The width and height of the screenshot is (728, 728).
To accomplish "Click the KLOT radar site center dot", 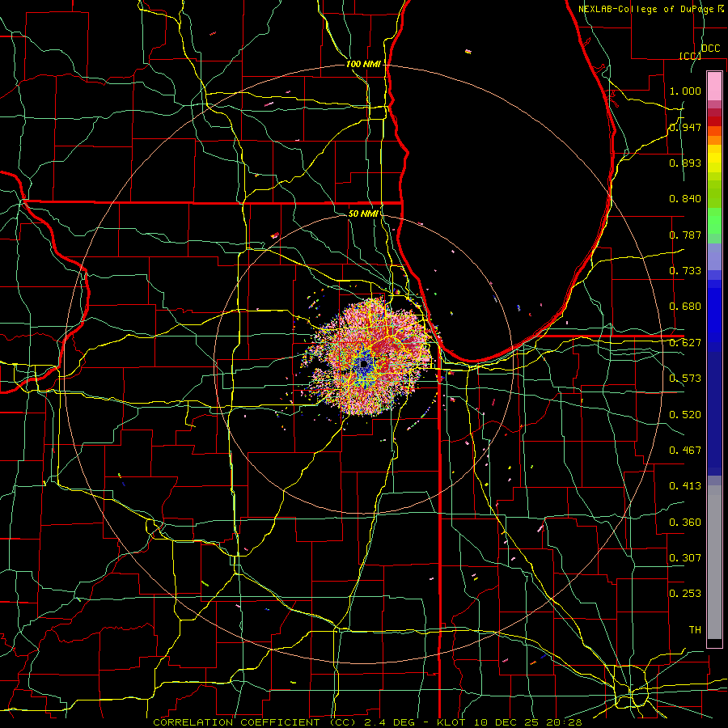I will pos(363,365).
